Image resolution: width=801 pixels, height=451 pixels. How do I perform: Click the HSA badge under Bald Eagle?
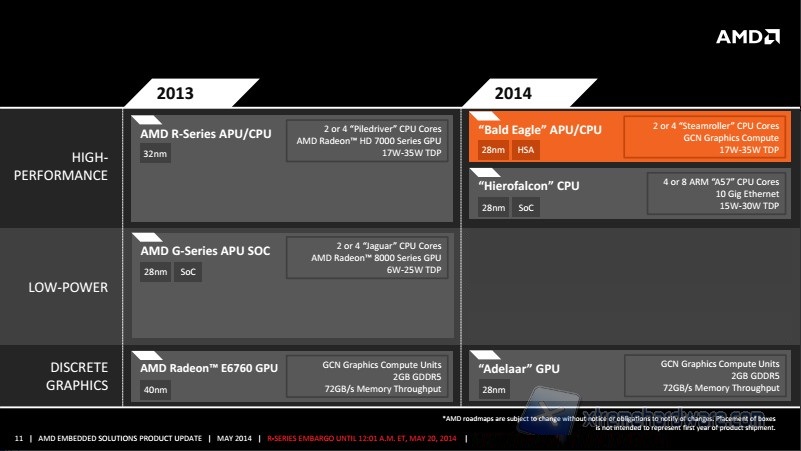pos(525,150)
